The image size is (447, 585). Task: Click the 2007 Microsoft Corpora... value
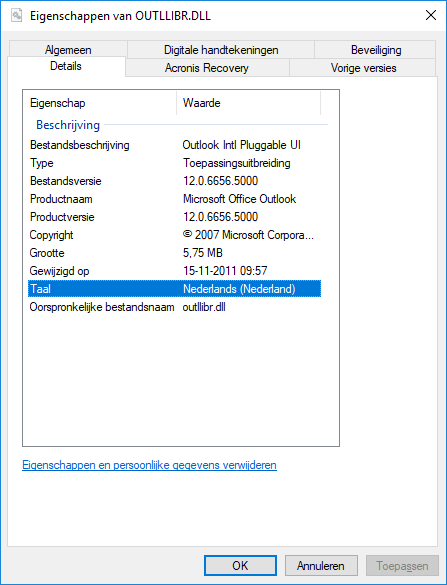pos(248,235)
